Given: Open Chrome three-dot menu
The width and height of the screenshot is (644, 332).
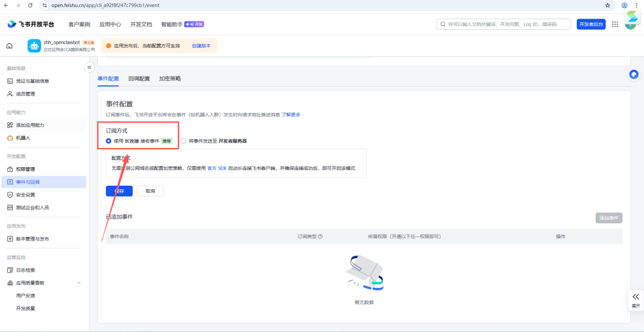Looking at the screenshot, I should click(x=636, y=5).
